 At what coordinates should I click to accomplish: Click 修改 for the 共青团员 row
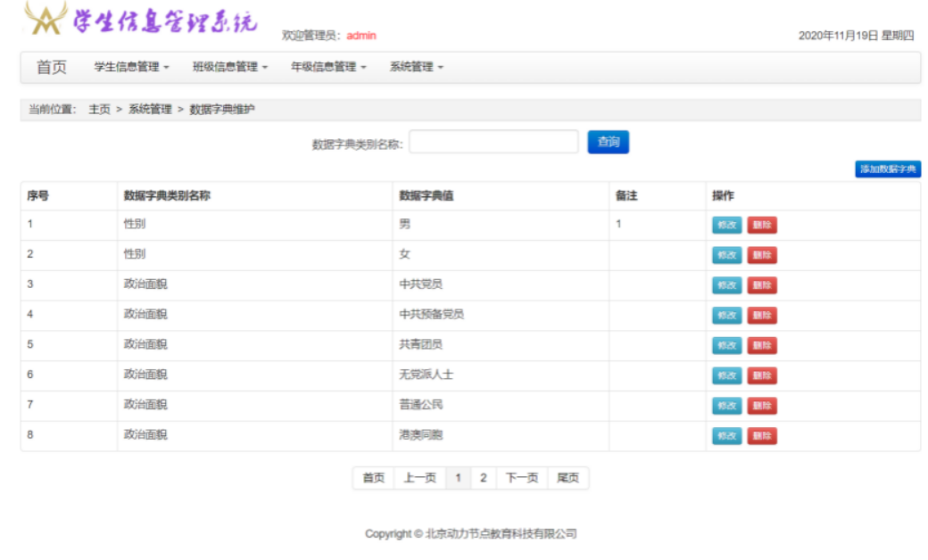click(726, 346)
